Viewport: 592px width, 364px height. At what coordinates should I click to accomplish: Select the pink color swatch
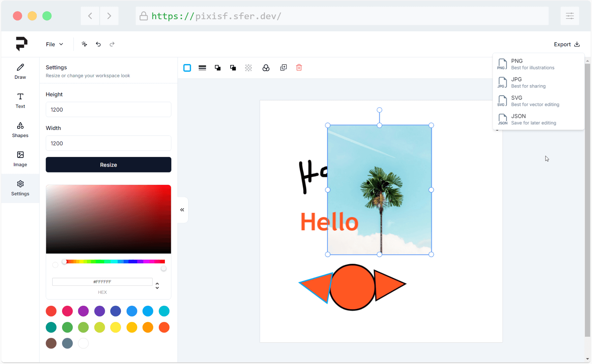pyautogui.click(x=67, y=311)
